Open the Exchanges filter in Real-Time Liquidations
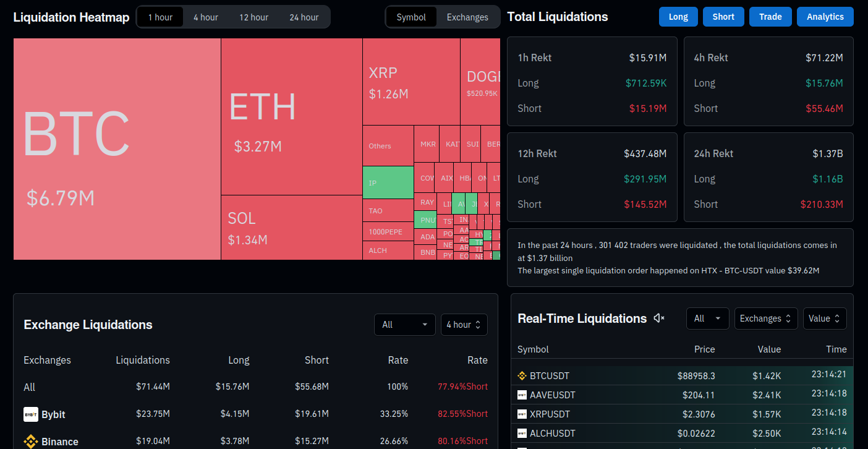 pyautogui.click(x=765, y=319)
